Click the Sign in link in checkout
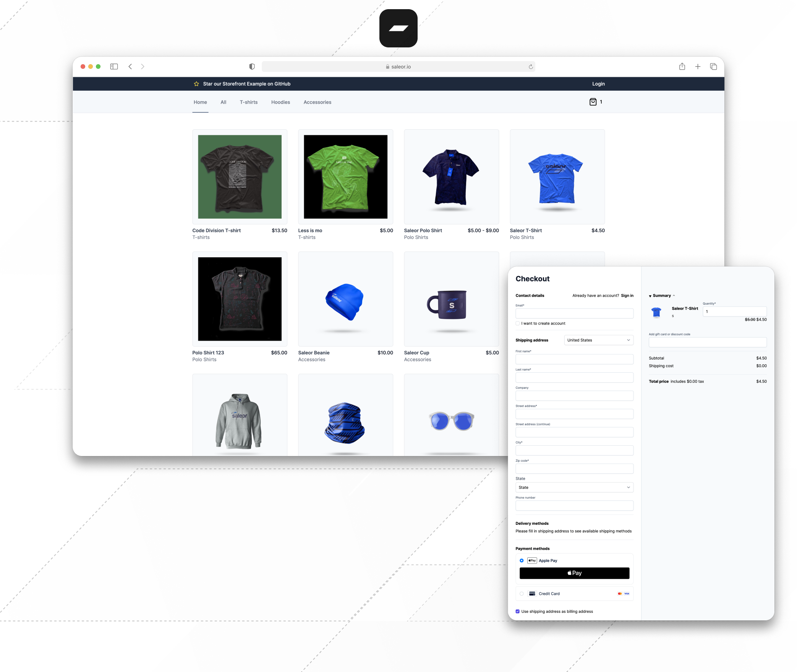797x672 pixels. click(627, 295)
